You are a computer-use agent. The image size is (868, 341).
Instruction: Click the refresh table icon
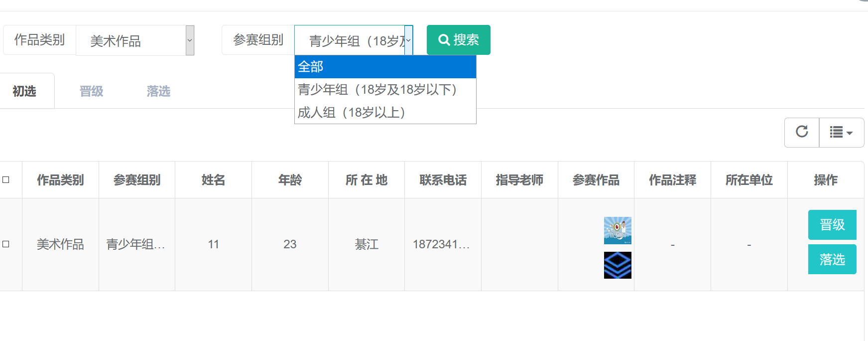(801, 132)
